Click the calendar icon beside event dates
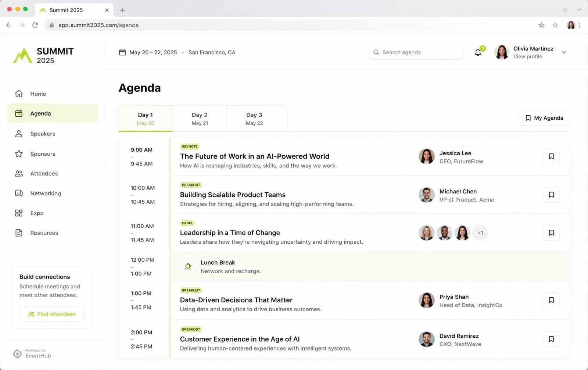This screenshot has width=588, height=370. click(x=122, y=52)
